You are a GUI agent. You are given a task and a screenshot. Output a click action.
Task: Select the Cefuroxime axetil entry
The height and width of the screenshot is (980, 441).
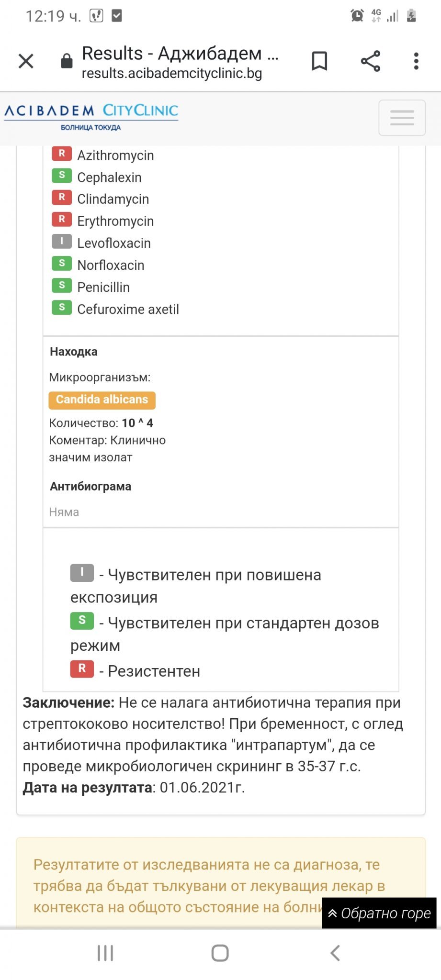pyautogui.click(x=128, y=310)
